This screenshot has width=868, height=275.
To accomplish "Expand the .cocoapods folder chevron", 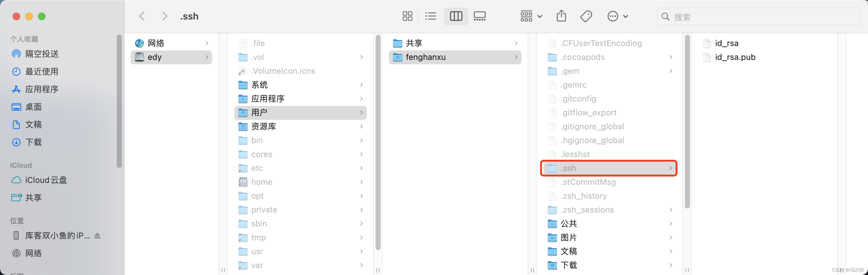I will [x=670, y=57].
